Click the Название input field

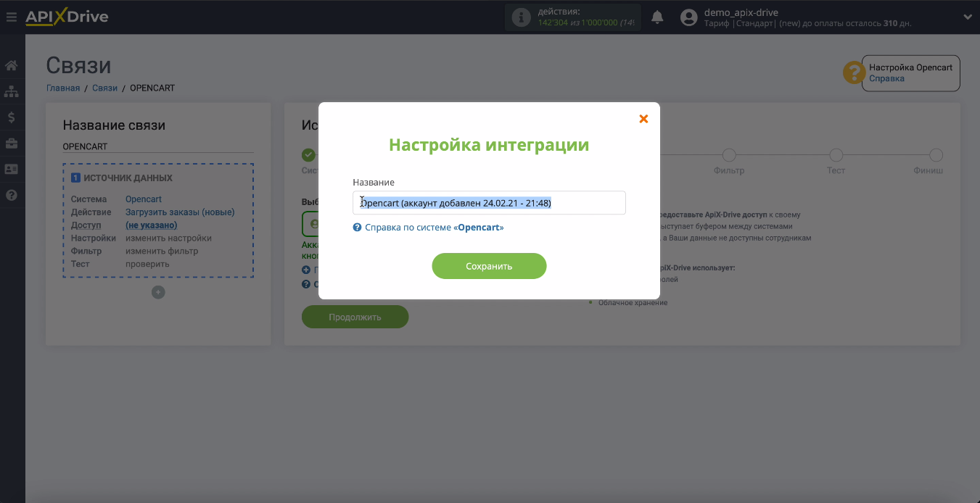coord(489,203)
